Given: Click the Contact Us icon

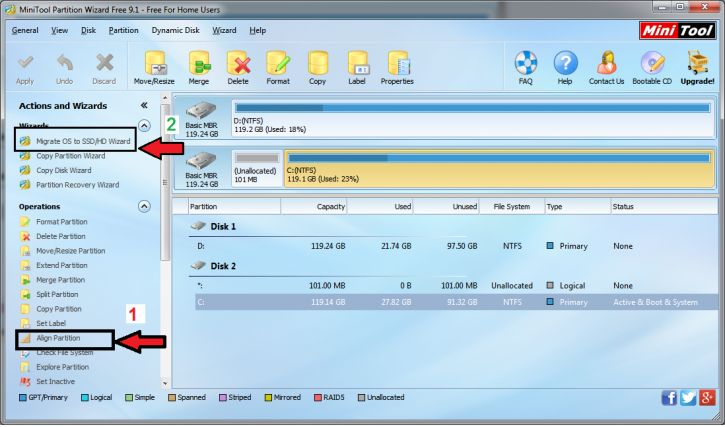Looking at the screenshot, I should point(606,62).
